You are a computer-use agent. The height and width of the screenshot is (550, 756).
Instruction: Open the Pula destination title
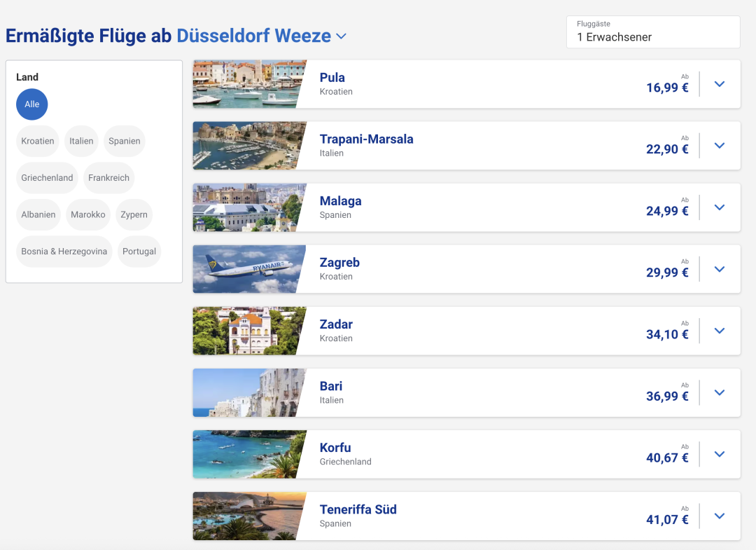332,78
